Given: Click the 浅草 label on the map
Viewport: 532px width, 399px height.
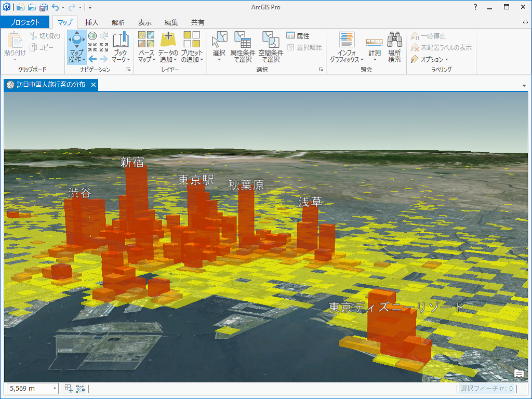Looking at the screenshot, I should click(x=310, y=202).
